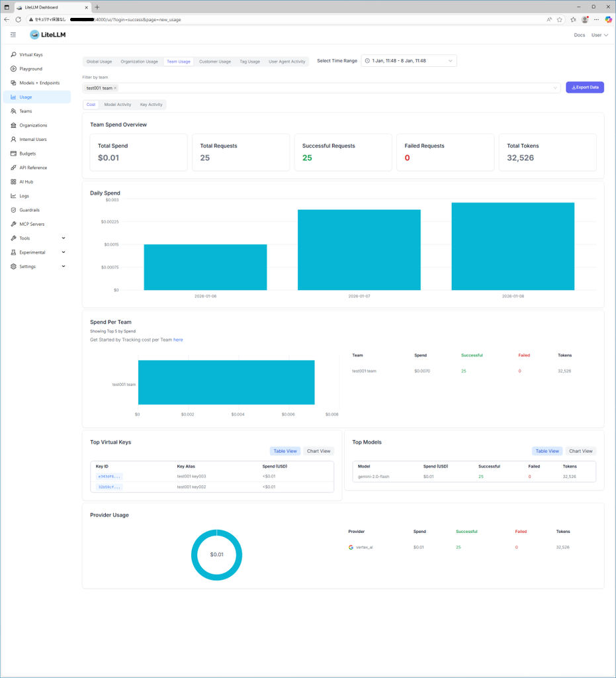
Task: Click the Guardrails shield icon
Action: tap(13, 210)
